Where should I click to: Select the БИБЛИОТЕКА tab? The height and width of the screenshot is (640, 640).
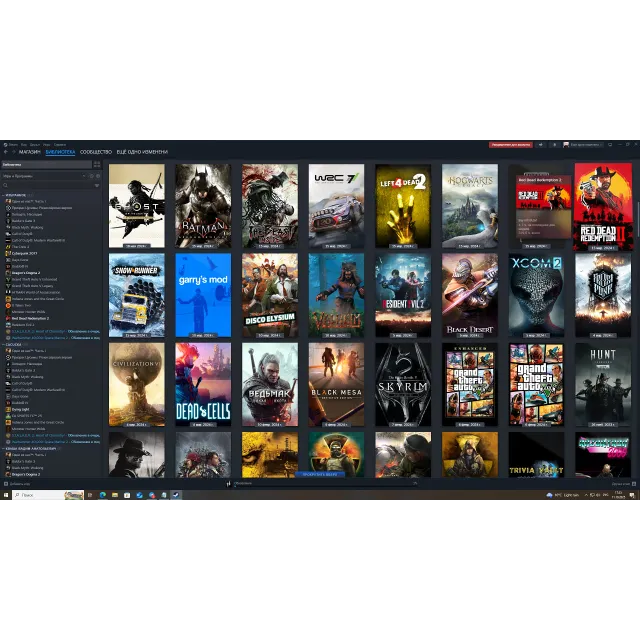coord(60,152)
